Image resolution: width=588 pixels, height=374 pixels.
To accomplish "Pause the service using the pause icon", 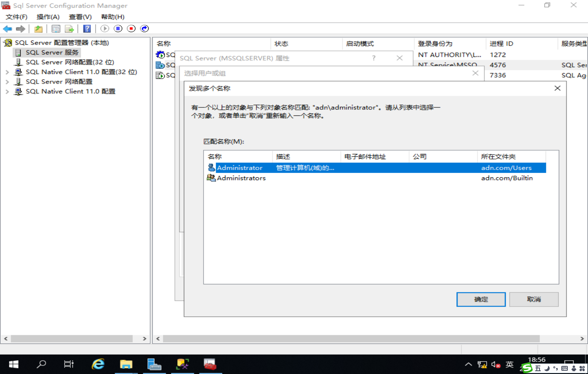I will (118, 28).
